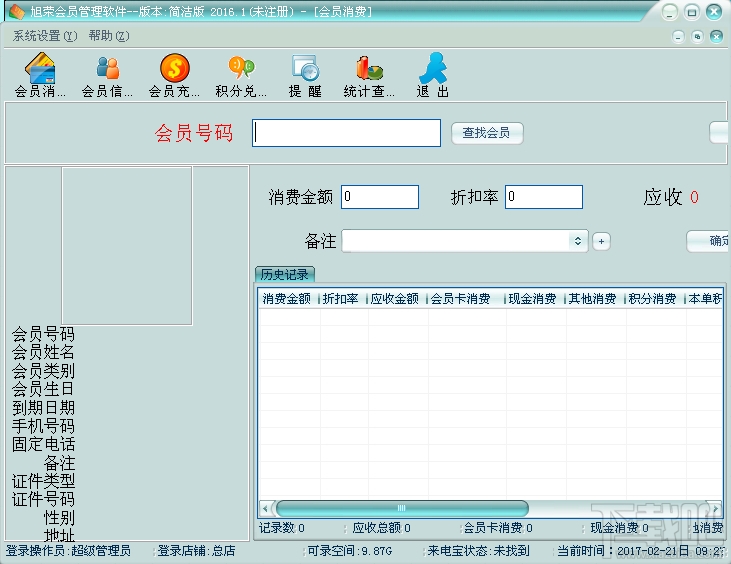Click the 手机号码 label in member panel
Viewport: 731px width, 564px height.
tap(43, 426)
